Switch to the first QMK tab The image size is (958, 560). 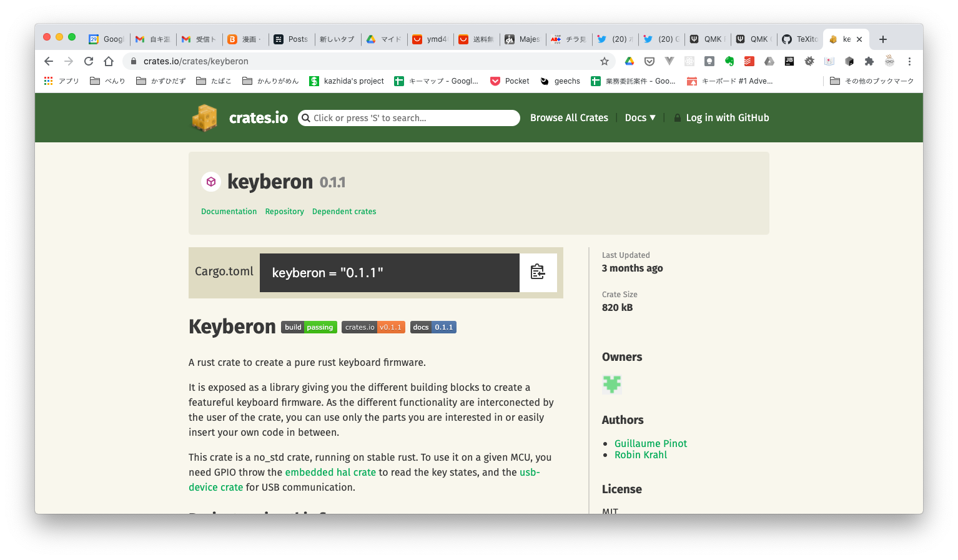click(x=708, y=39)
